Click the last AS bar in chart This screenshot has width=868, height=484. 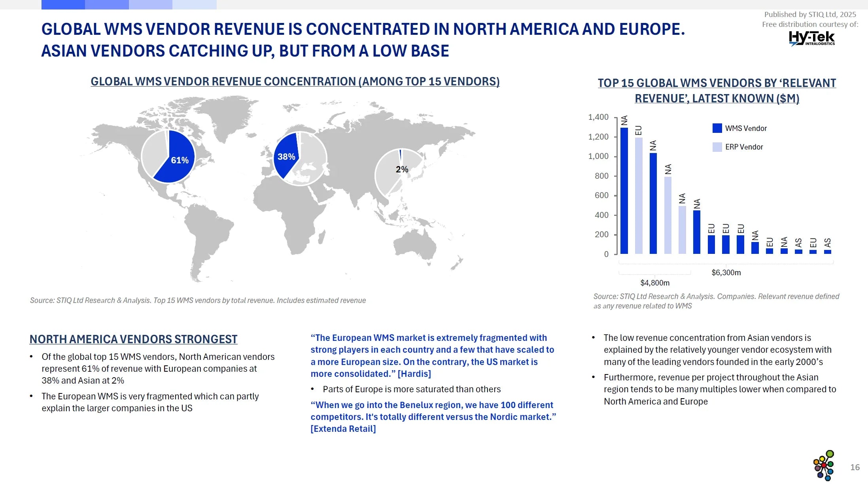pyautogui.click(x=827, y=251)
